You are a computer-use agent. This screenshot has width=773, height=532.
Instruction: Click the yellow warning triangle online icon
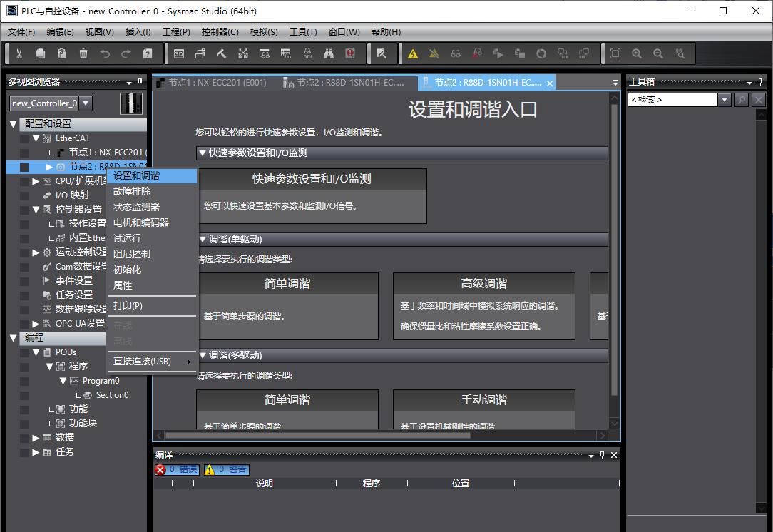413,53
